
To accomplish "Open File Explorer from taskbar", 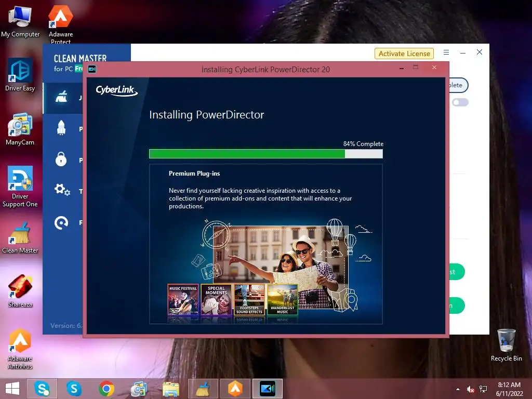I will coord(170,389).
